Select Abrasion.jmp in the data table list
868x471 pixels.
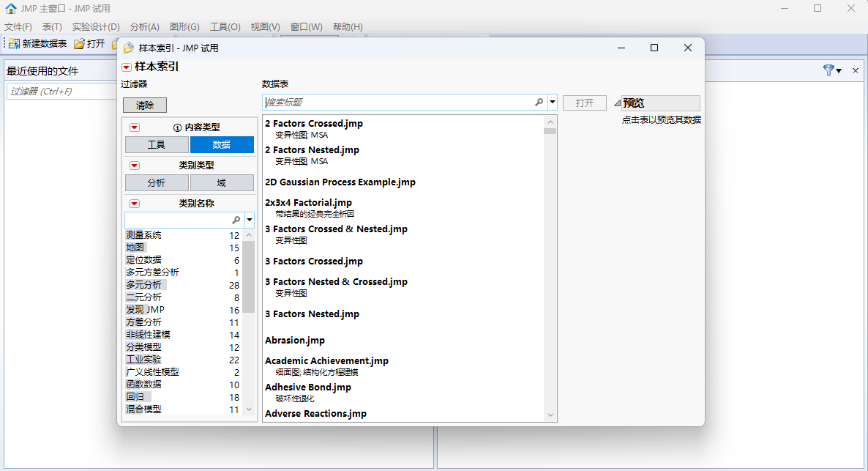click(x=295, y=341)
